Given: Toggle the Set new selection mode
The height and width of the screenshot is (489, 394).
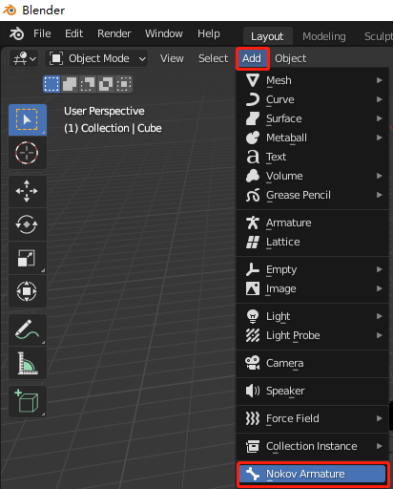Looking at the screenshot, I should (x=52, y=84).
